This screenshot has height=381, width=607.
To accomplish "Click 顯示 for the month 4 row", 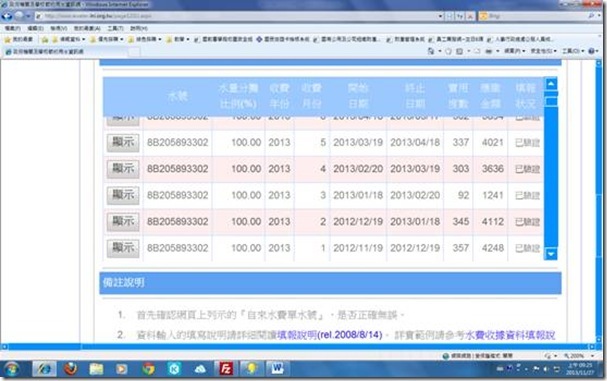I will (123, 169).
